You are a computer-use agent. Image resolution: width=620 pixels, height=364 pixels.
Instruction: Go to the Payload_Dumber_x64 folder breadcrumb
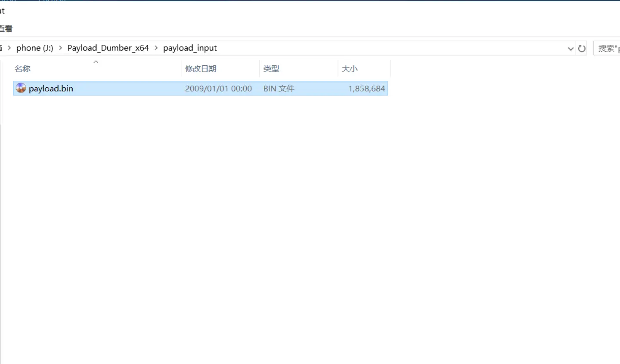[x=108, y=48]
